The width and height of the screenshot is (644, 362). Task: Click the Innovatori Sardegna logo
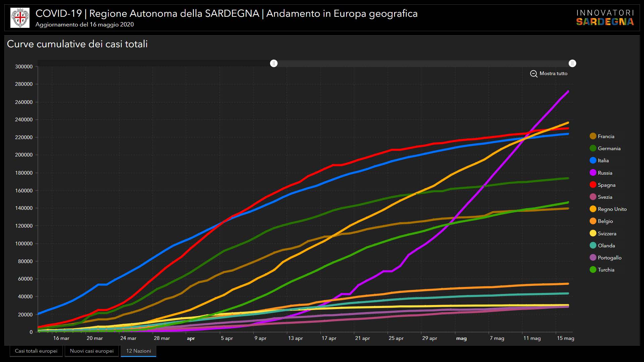tap(605, 18)
